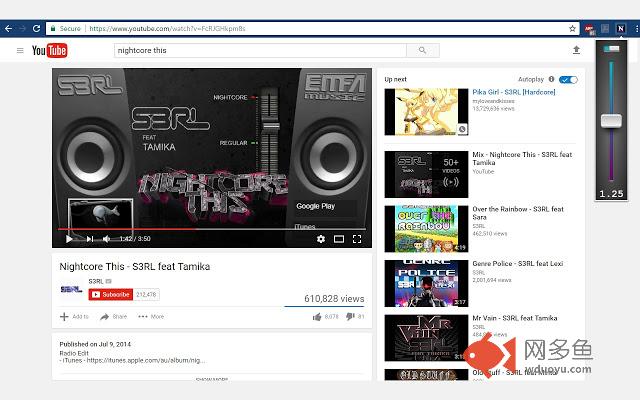Toggle the switch atop the speed popup

pyautogui.click(x=611, y=49)
